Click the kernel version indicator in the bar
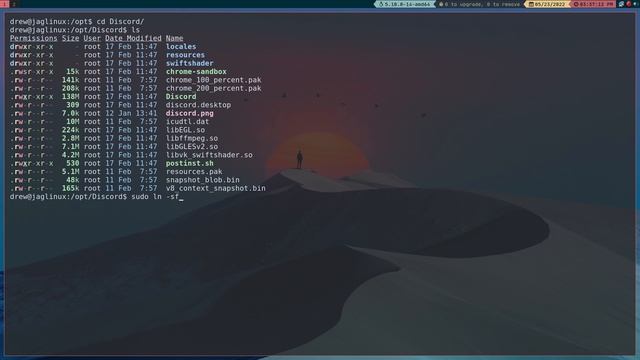This screenshot has width=640, height=360. pyautogui.click(x=404, y=4)
